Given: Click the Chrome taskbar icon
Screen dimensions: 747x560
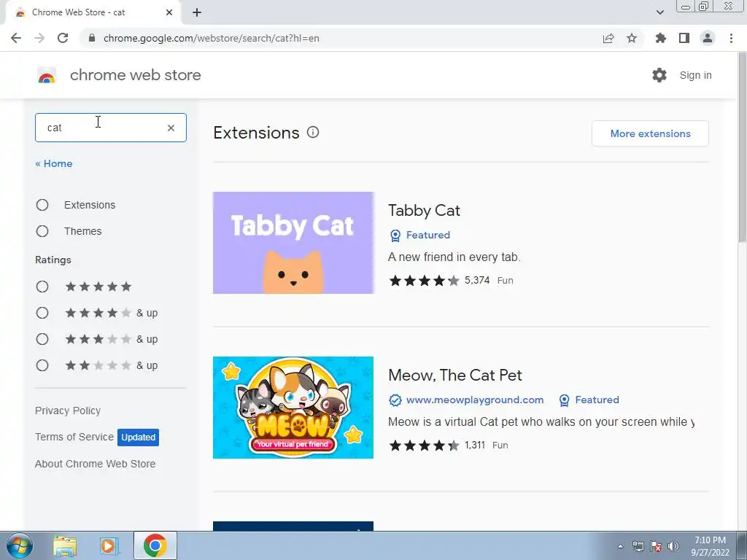Looking at the screenshot, I should (x=155, y=545).
